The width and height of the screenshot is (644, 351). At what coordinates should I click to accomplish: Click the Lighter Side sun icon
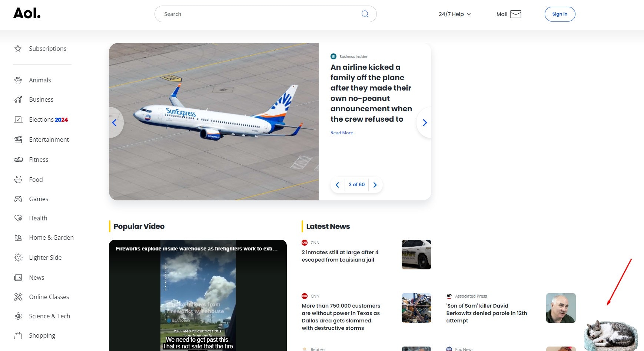pos(18,257)
